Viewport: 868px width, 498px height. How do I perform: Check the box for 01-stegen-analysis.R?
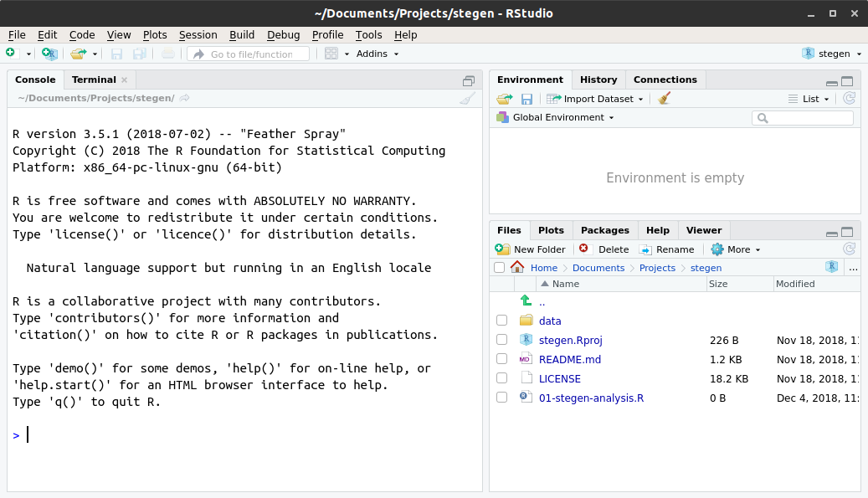(501, 398)
